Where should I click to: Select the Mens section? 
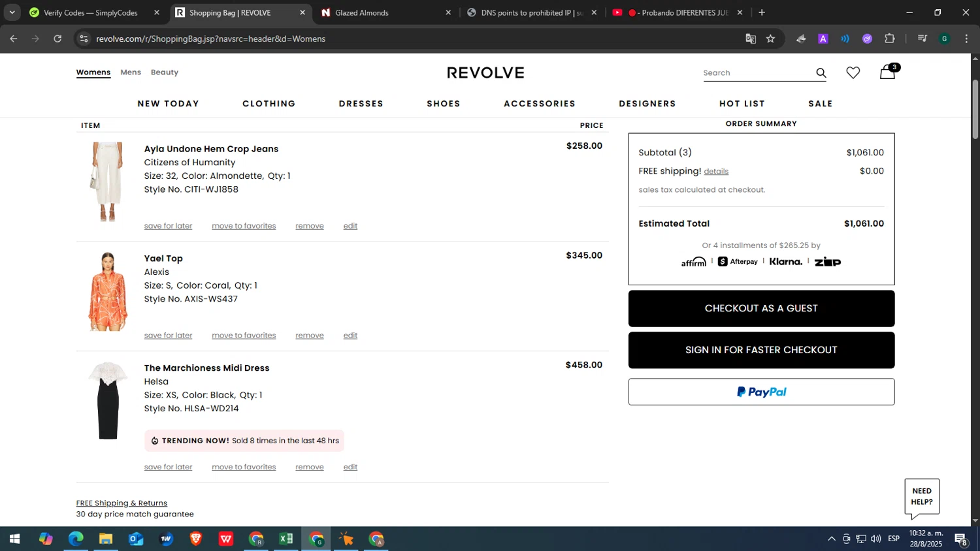click(x=131, y=72)
